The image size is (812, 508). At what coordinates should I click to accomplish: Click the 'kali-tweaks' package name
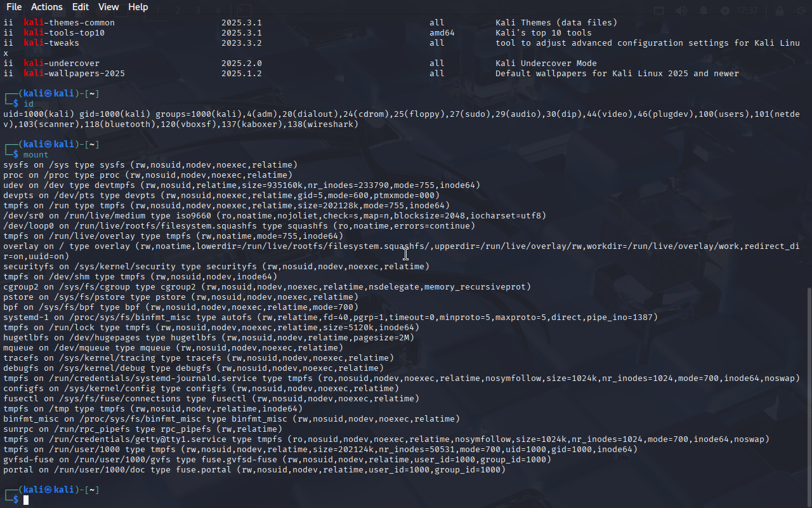coord(51,43)
